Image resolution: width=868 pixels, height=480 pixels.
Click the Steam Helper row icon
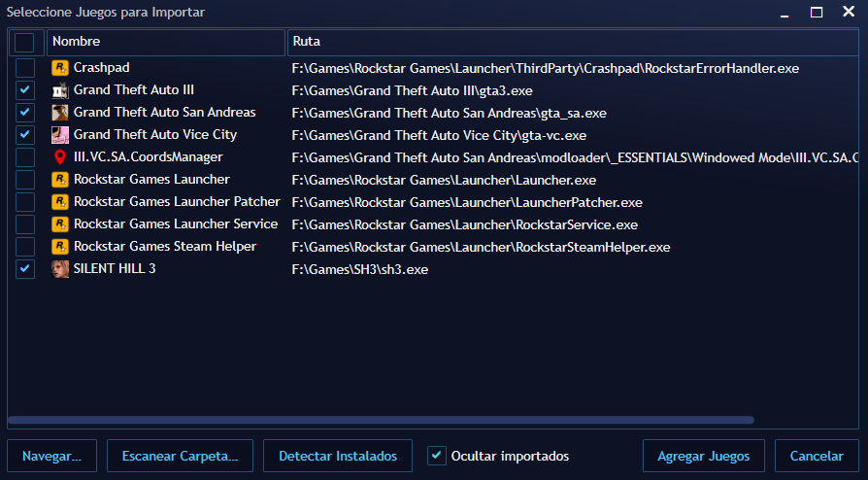point(60,246)
